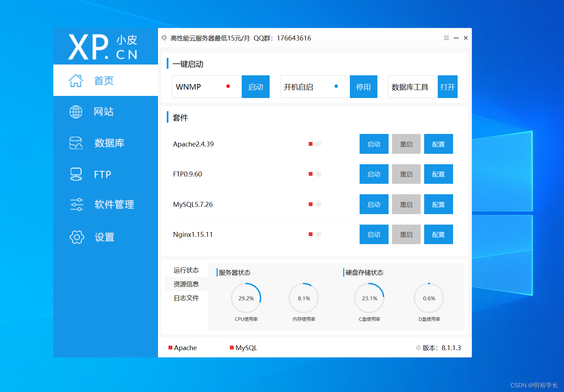Click the Apache2.4.39 label
Image resolution: width=564 pixels, height=392 pixels.
(x=193, y=144)
